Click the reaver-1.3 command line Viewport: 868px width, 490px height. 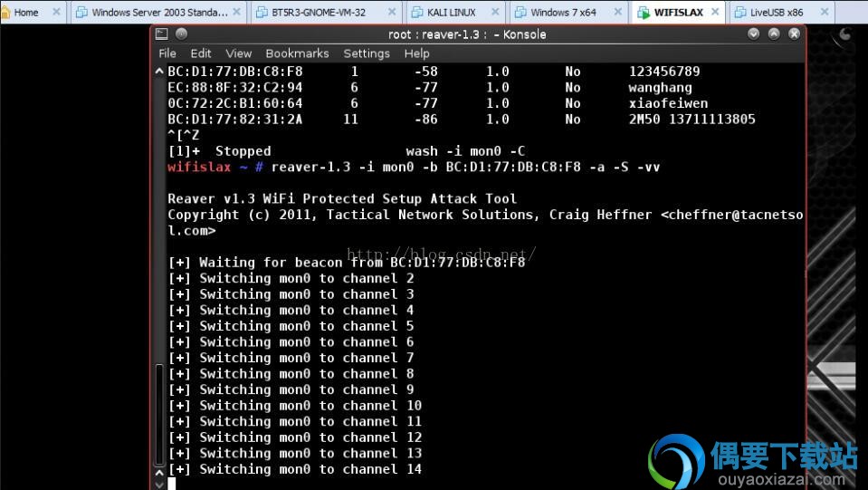coord(465,168)
